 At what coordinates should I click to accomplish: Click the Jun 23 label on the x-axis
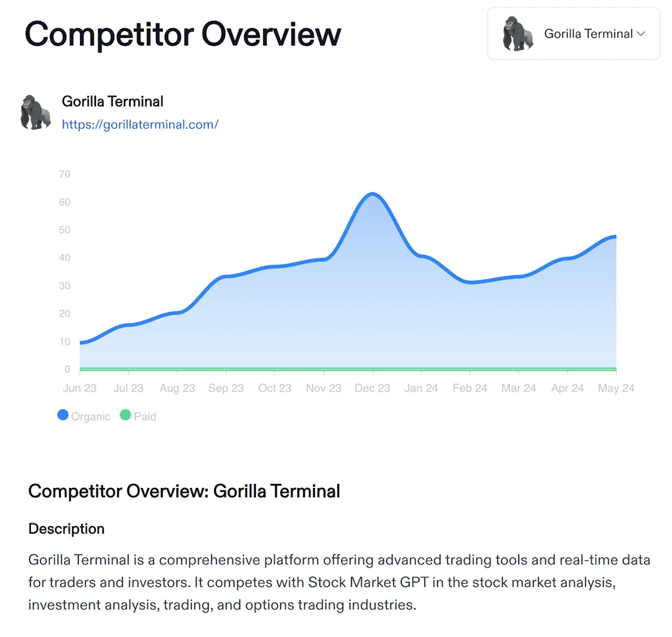pos(79,388)
